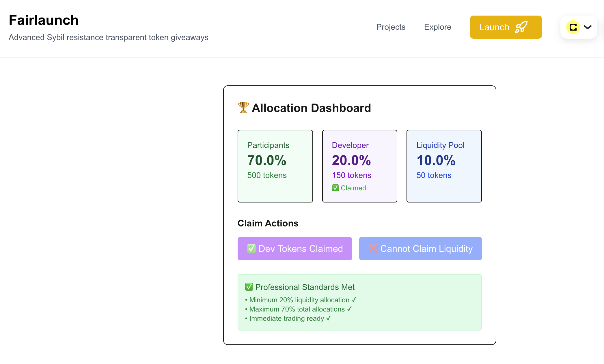
Task: Click the Minimum 20% liquidity allocation line
Action: point(301,300)
